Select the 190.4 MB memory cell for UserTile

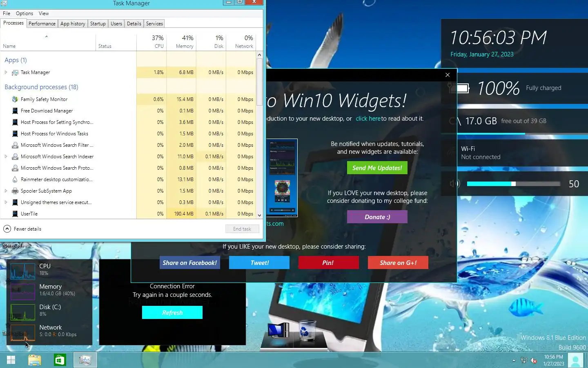tap(181, 214)
